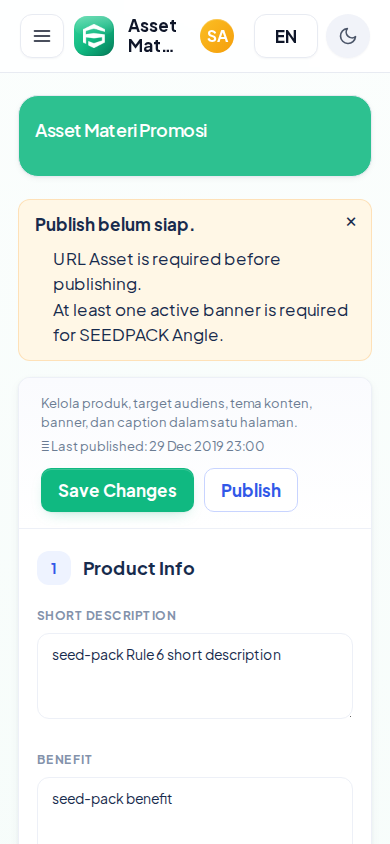Click the Short Description resize handle corner

[350, 715]
